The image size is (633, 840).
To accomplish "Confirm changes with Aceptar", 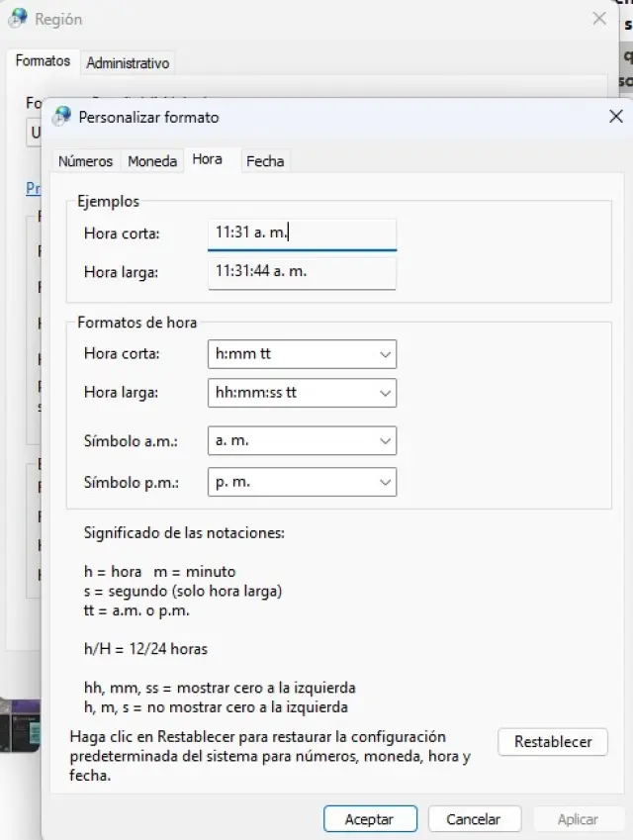I will [369, 819].
